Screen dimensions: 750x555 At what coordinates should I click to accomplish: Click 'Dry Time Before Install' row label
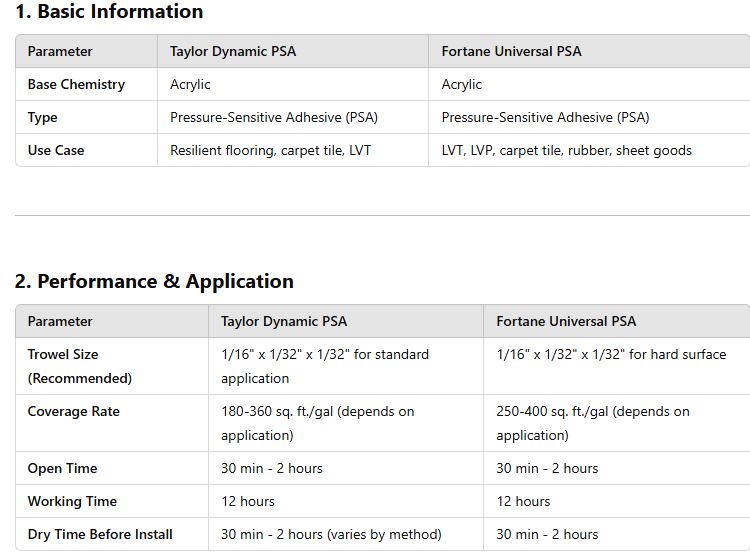pos(100,534)
